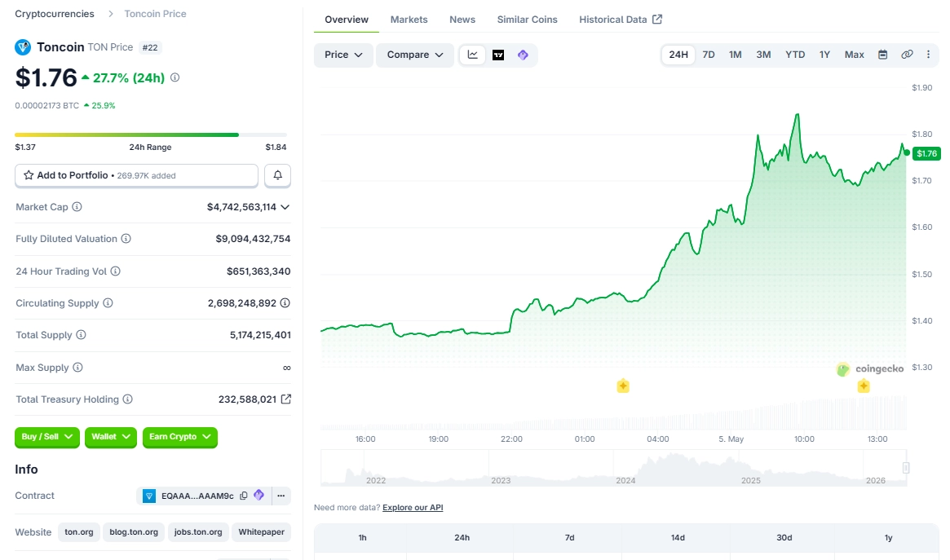The height and width of the screenshot is (560, 950).
Task: Open the Total Treasury Holding info icon
Action: [127, 399]
